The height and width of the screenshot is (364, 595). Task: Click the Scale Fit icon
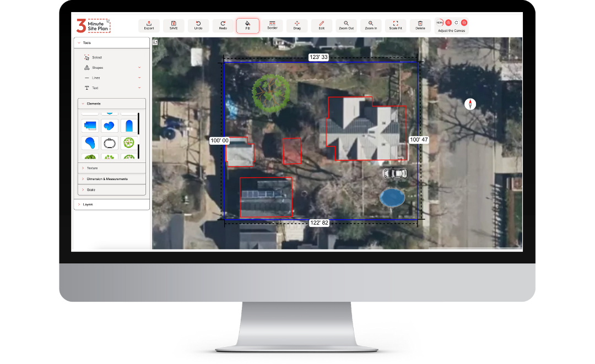point(395,25)
